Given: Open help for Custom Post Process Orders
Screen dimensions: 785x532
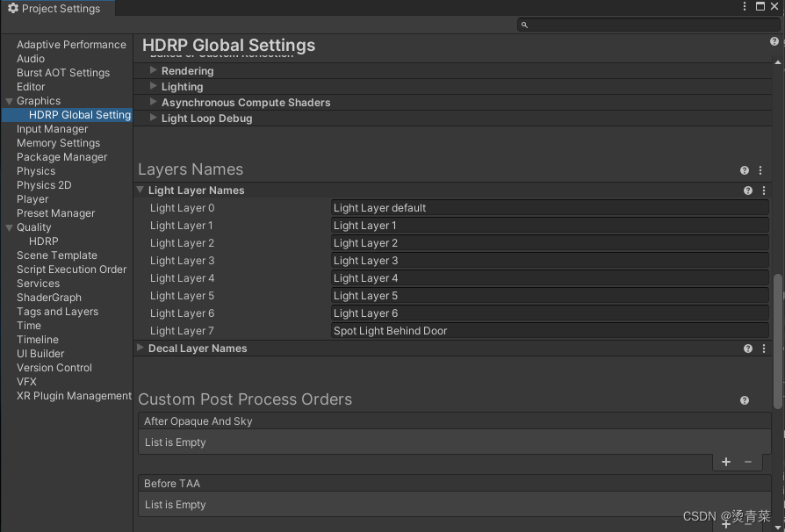Looking at the screenshot, I should [x=744, y=400].
